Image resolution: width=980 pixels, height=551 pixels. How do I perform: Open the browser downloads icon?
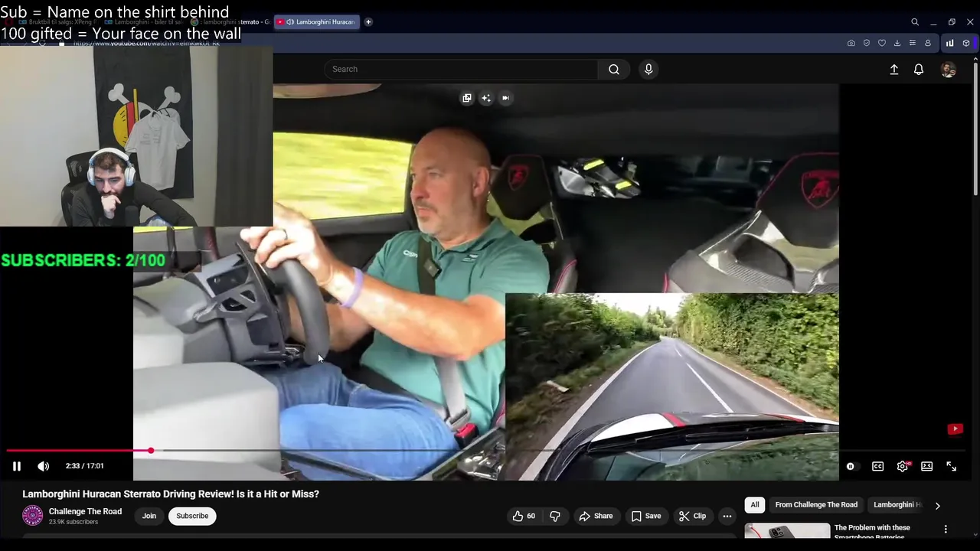click(x=897, y=43)
